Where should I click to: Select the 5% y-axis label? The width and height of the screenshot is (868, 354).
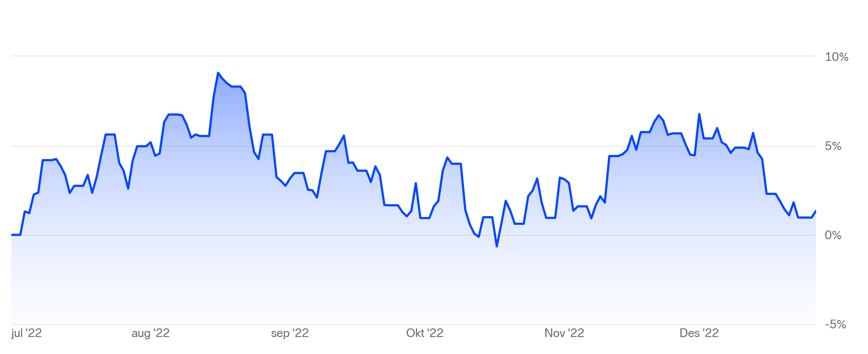[833, 147]
